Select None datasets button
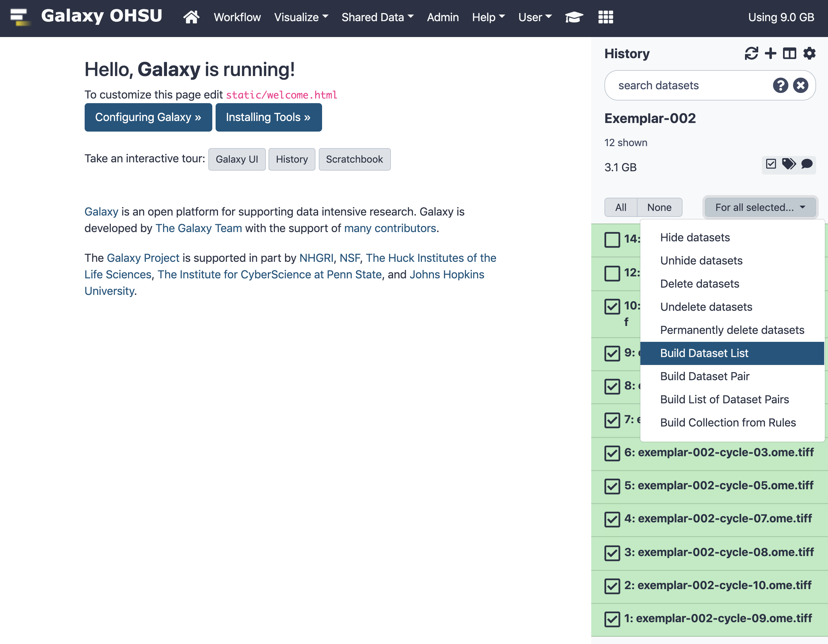This screenshot has height=644, width=828. click(659, 207)
